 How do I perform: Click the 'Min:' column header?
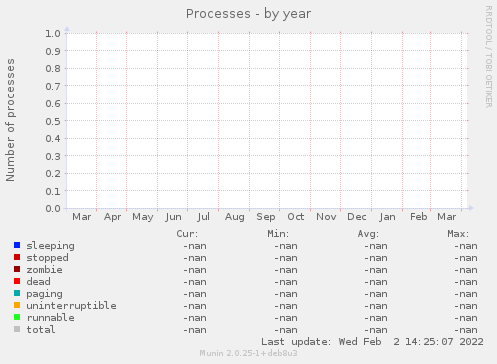tap(278, 234)
